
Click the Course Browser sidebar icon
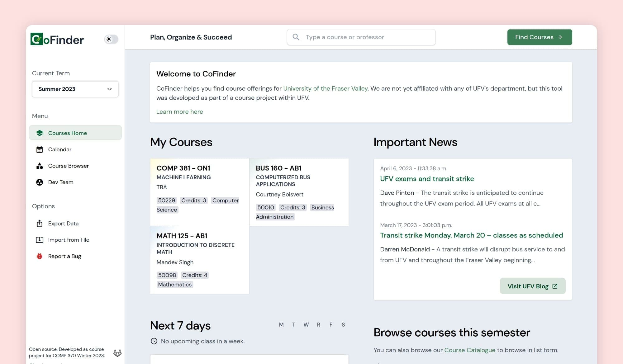point(40,166)
